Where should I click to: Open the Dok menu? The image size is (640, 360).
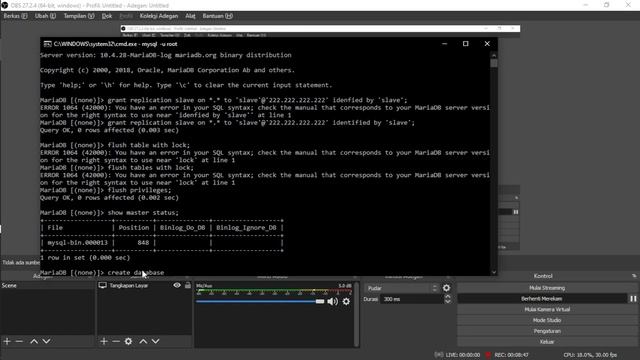tap(107, 16)
